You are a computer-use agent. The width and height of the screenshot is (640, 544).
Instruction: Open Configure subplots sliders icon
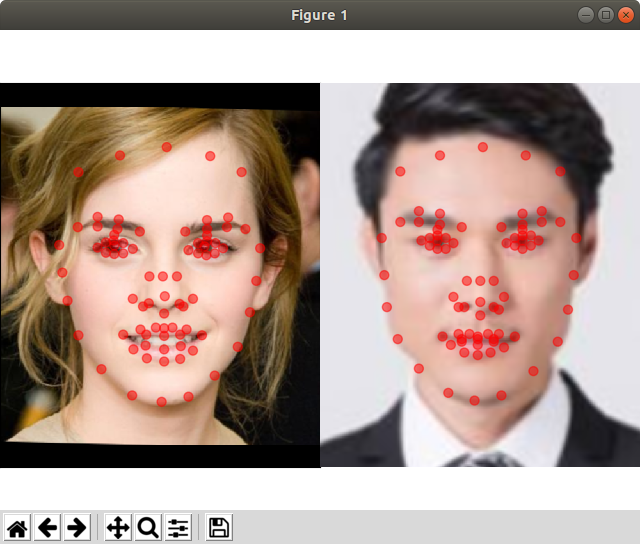(x=178, y=528)
